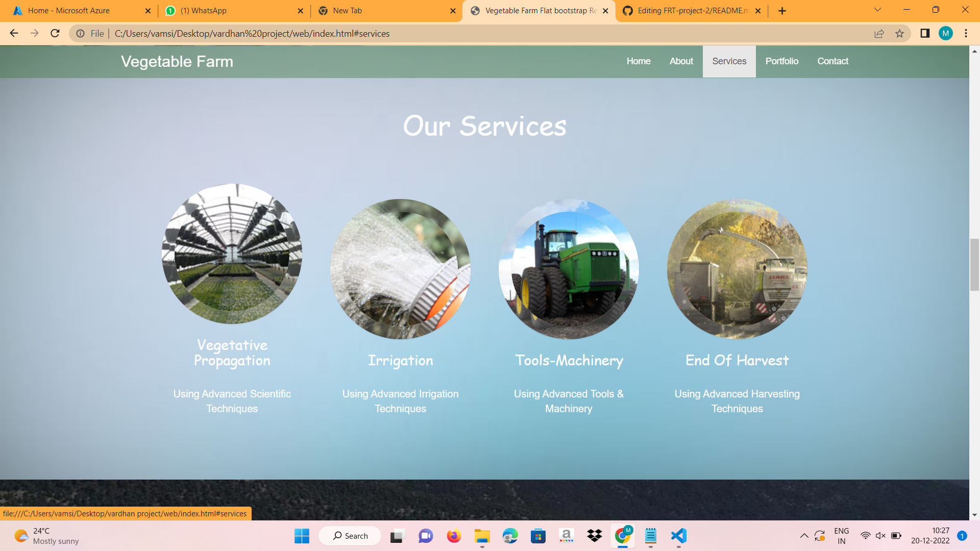
Task: Unmute the system volume
Action: (880, 536)
